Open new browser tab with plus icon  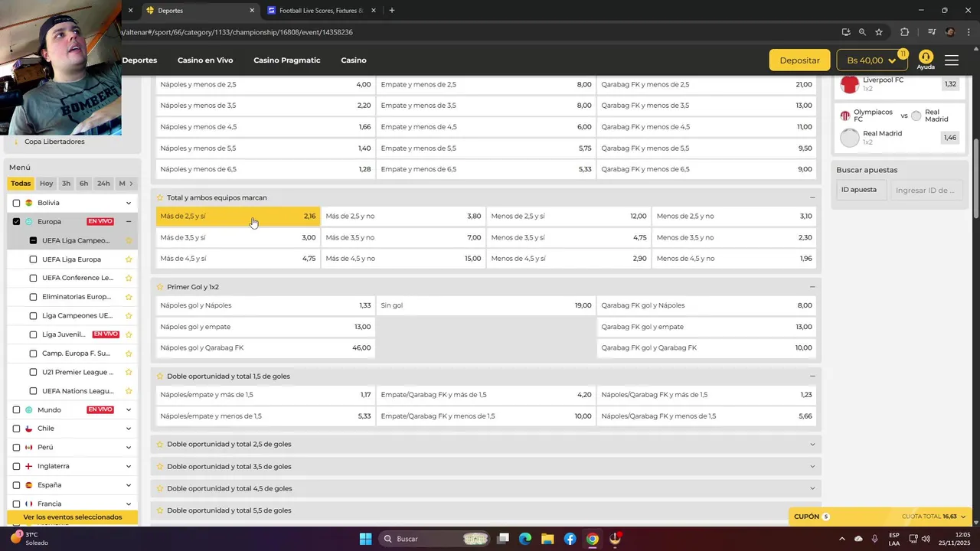point(392,11)
